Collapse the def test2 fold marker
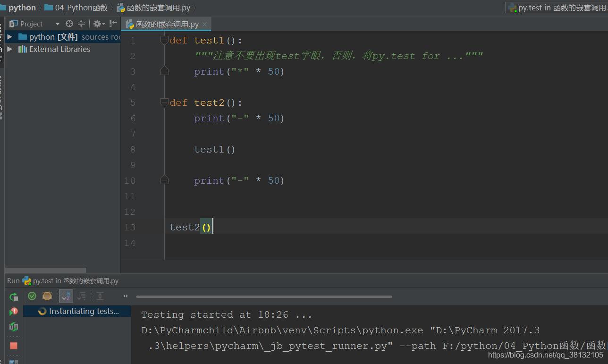Viewport: 608px width, 364px height. pyautogui.click(x=164, y=102)
